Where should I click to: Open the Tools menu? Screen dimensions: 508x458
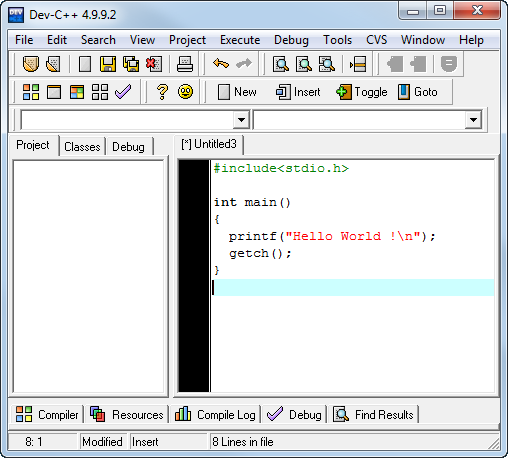pos(337,40)
